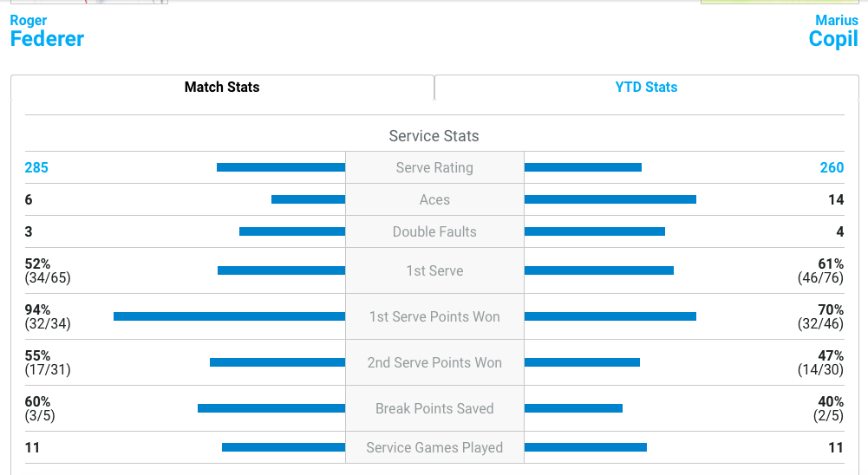The width and height of the screenshot is (868, 475).
Task: Click Federer's 94% first serve points value
Action: point(38,309)
